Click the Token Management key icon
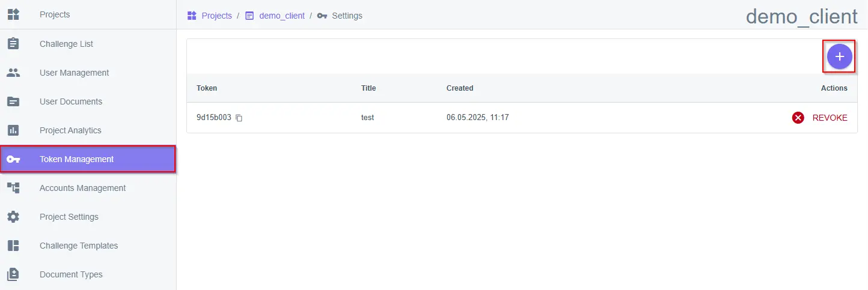The image size is (868, 290). tap(13, 159)
